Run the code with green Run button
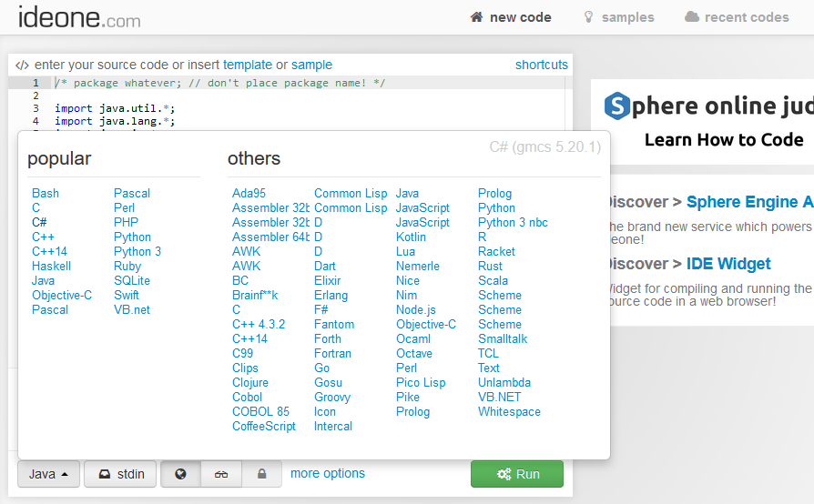 click(x=516, y=474)
